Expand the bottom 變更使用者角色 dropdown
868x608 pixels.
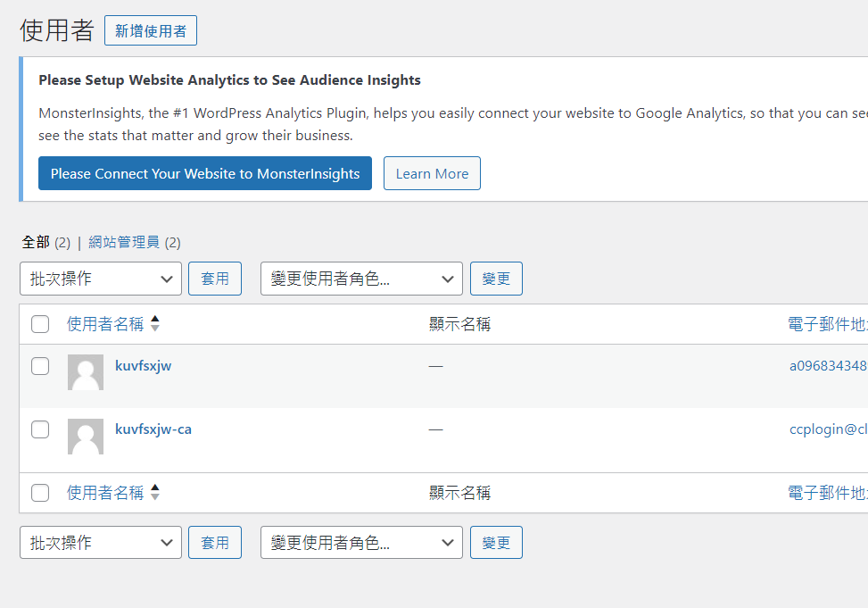point(361,543)
